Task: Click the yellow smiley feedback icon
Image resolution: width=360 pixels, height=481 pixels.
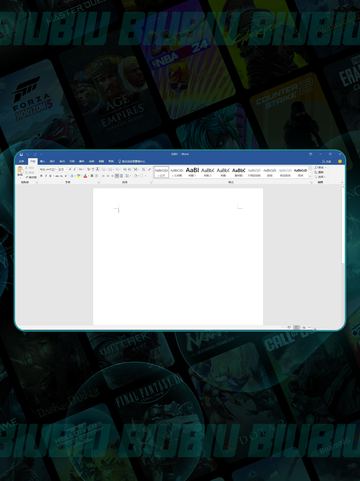Action: (340, 161)
